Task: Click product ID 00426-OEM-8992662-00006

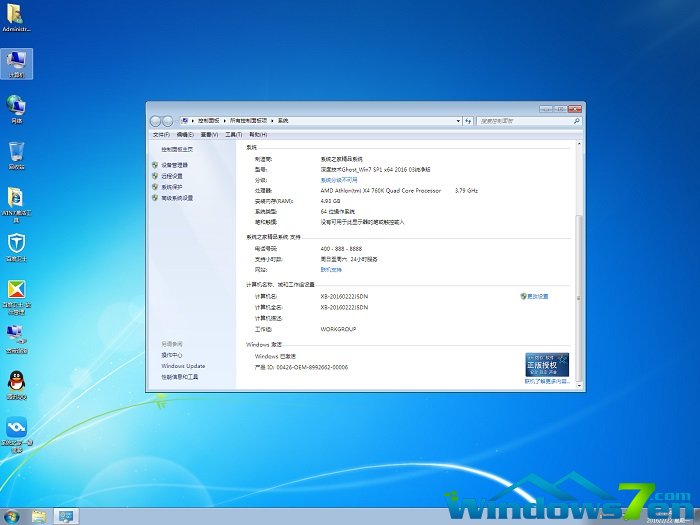Action: click(x=312, y=367)
